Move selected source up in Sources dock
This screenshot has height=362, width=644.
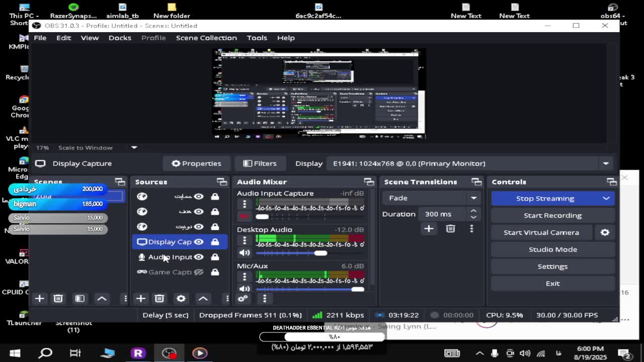pos(203,299)
